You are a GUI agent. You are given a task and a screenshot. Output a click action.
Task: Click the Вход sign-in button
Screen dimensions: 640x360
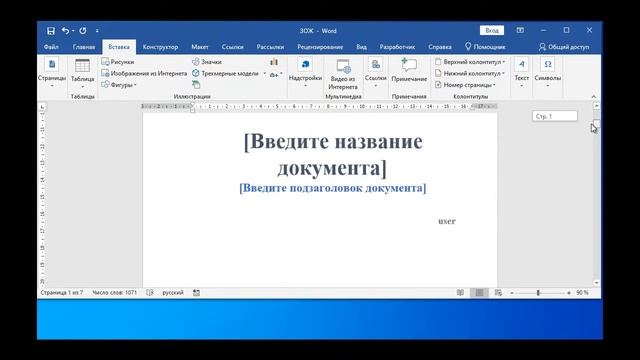[492, 31]
